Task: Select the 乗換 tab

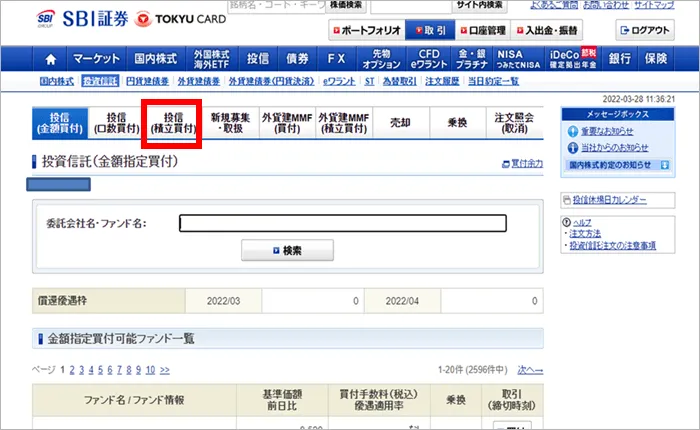Action: coord(457,123)
